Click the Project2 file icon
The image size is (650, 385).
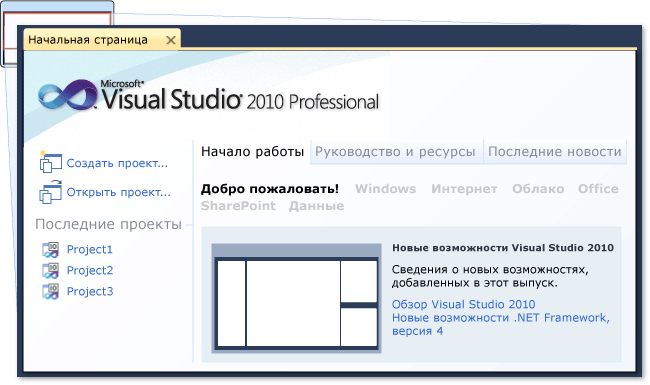click(x=51, y=271)
